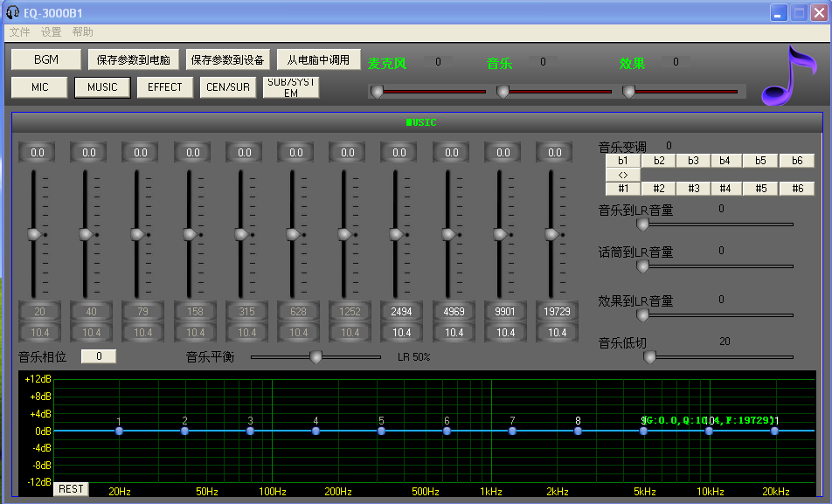Click the 麦克风 volume slider handle
This screenshot has height=504, width=832.
[377, 92]
